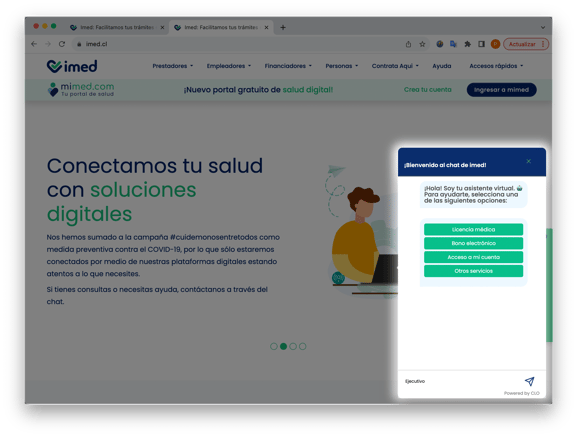
Task: Expand the Personas menu
Action: click(341, 66)
